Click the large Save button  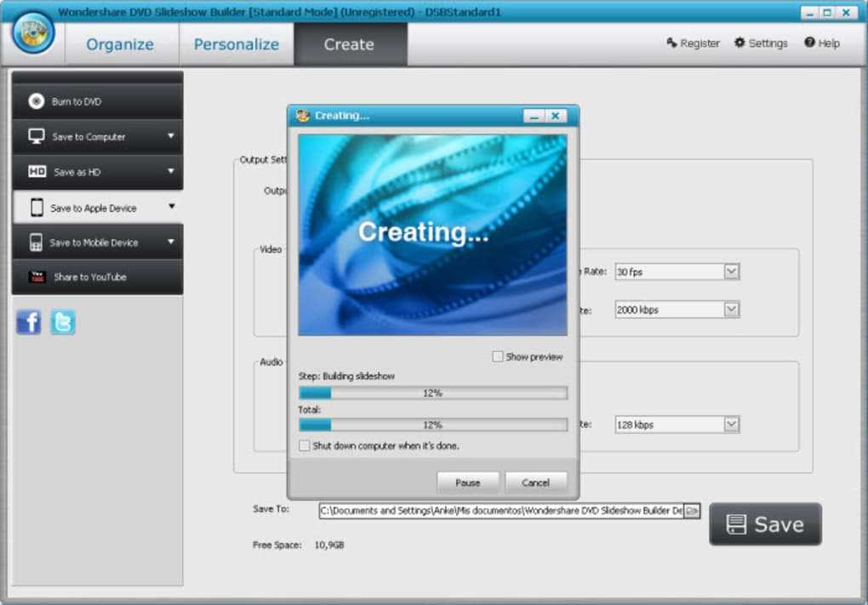(x=766, y=524)
